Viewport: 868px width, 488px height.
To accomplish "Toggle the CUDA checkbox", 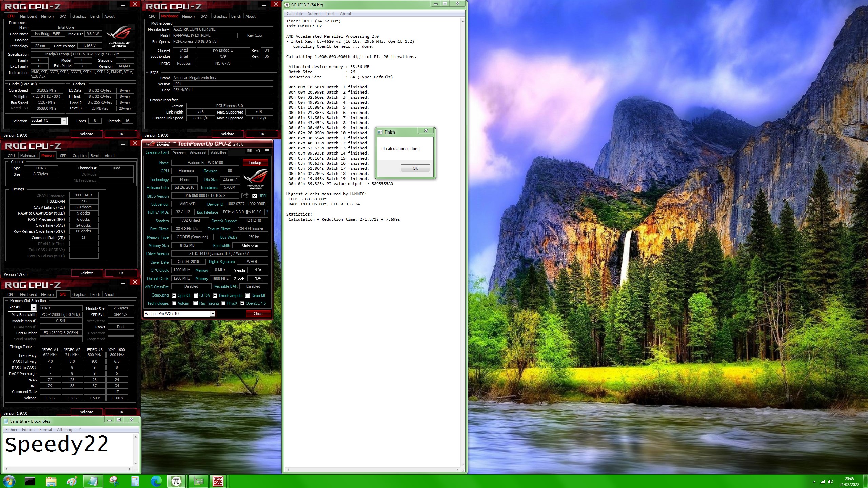I will coord(196,295).
